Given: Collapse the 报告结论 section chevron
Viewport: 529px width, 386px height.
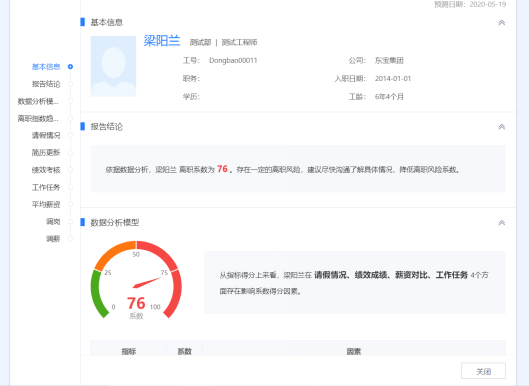Looking at the screenshot, I should pos(502,127).
